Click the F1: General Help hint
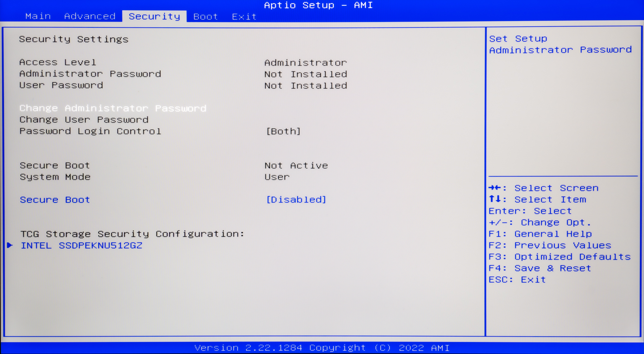 [540, 234]
